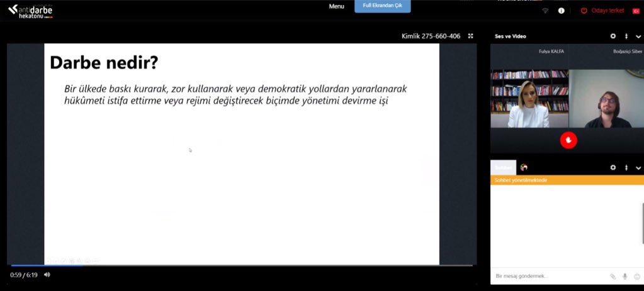Click the presentation fullscreen arrows icon

(471, 36)
